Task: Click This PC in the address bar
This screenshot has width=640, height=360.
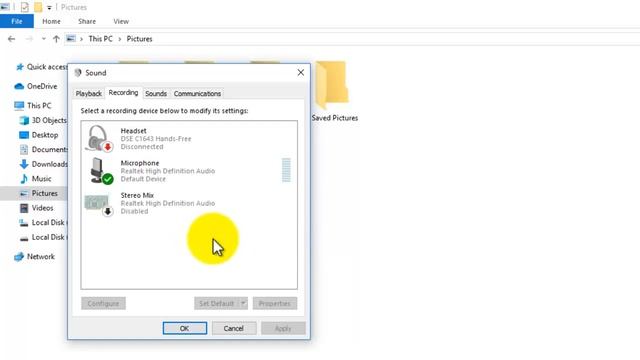Action: (x=100, y=39)
